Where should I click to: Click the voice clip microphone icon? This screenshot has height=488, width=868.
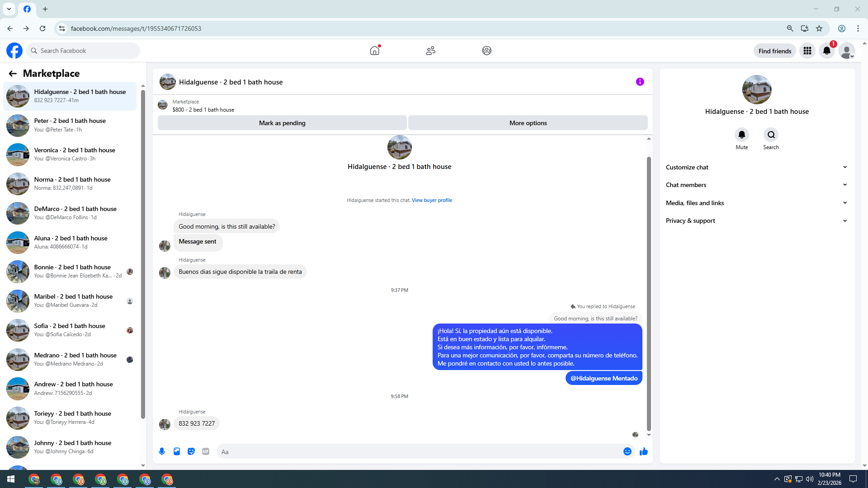point(162,451)
